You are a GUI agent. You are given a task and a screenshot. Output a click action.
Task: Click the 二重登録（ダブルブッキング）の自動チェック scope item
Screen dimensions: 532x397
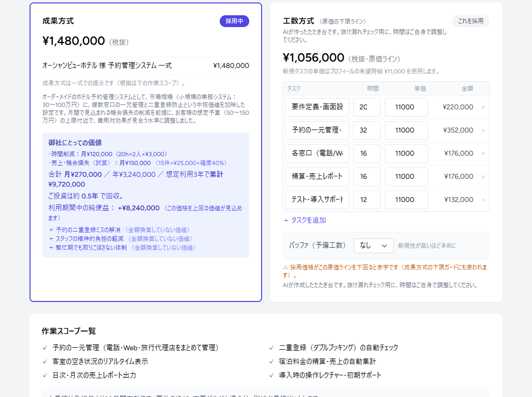[338, 348]
